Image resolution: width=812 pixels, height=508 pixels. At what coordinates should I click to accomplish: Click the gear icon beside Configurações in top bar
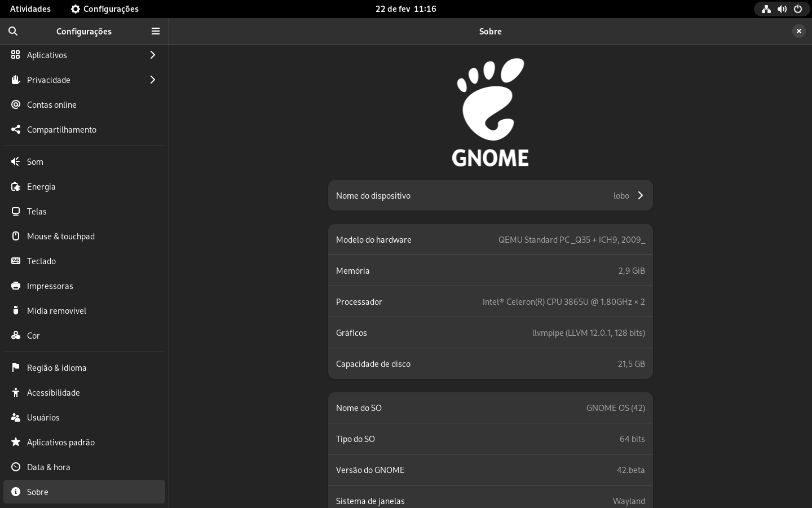(x=76, y=9)
